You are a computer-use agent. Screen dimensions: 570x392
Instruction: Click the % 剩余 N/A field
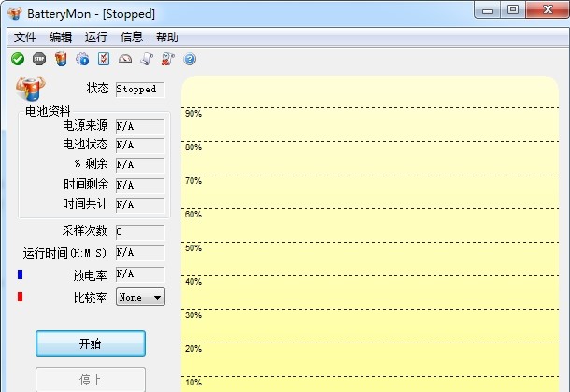click(140, 165)
